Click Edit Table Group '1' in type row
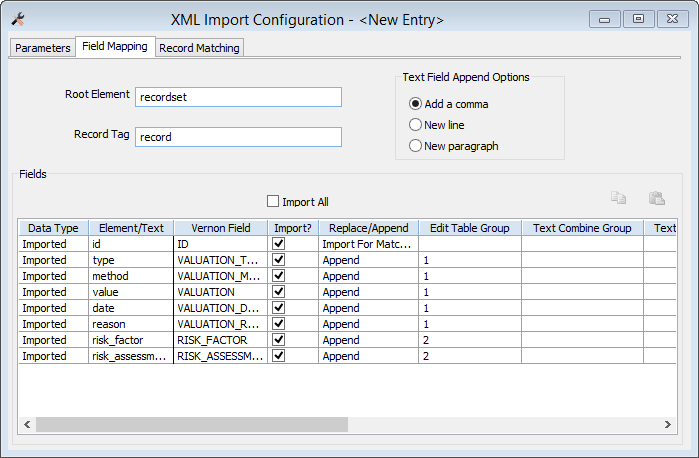The height and width of the screenshot is (458, 699). click(470, 260)
